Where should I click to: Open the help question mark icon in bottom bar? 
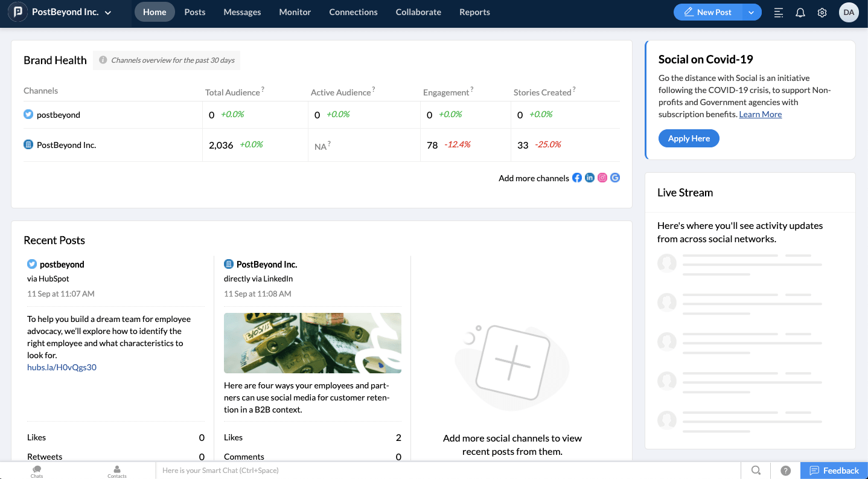coord(785,471)
